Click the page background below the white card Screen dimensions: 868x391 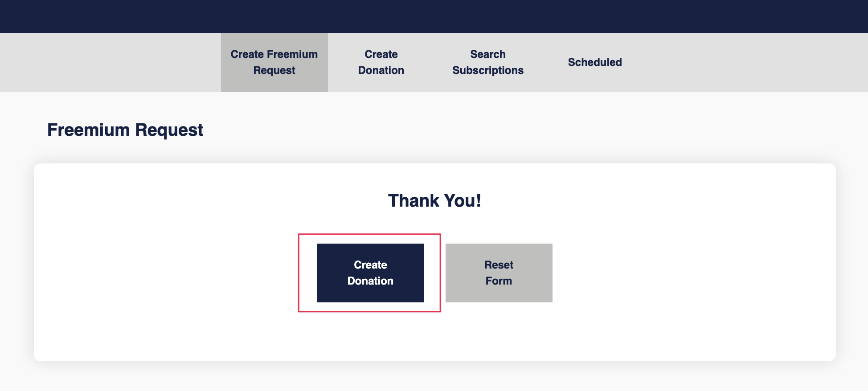(434, 377)
